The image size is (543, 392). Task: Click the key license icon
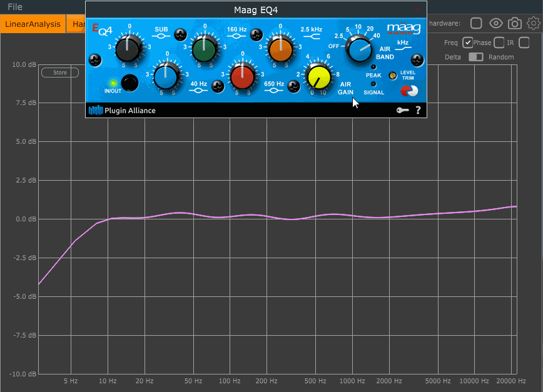(402, 111)
